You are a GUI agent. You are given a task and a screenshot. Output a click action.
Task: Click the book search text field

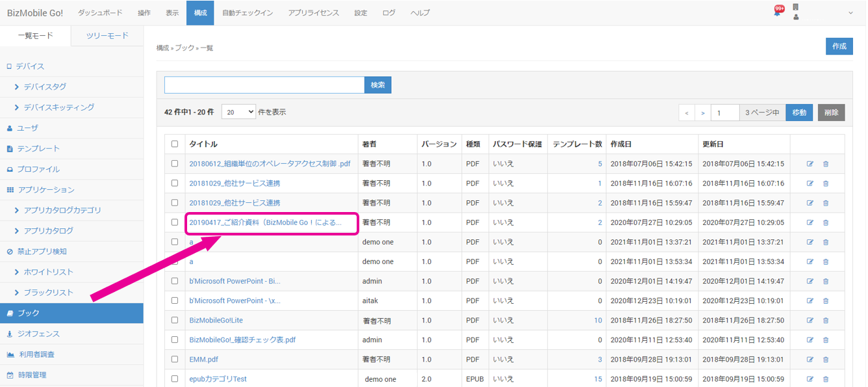[264, 85]
